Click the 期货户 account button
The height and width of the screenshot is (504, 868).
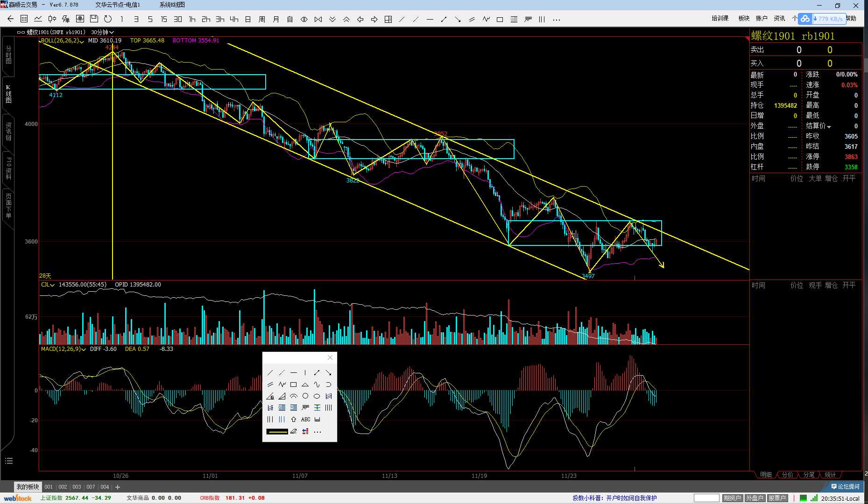[733, 498]
